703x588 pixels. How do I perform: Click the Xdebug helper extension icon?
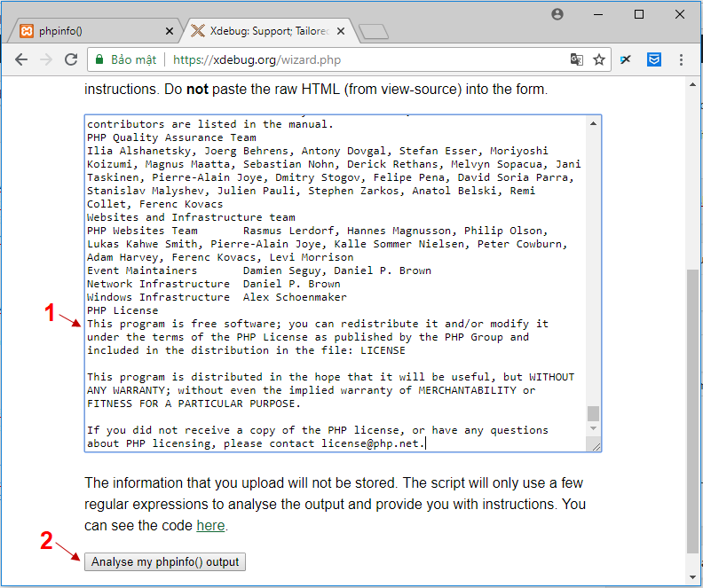(626, 59)
